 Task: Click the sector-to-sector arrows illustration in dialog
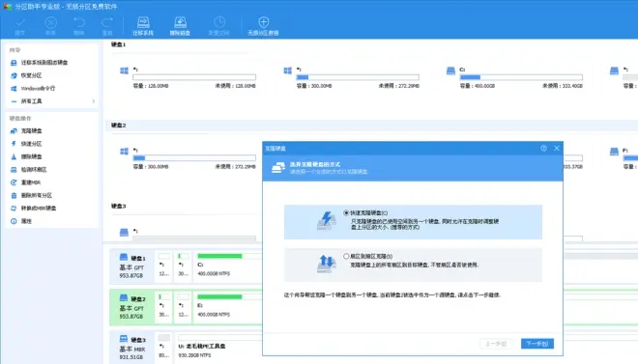(327, 264)
